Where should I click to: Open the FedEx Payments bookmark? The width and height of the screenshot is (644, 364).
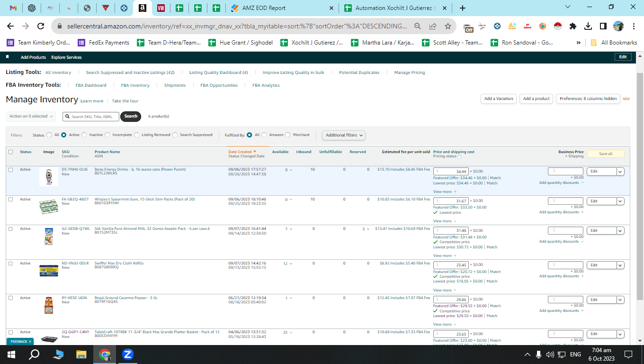(x=104, y=43)
